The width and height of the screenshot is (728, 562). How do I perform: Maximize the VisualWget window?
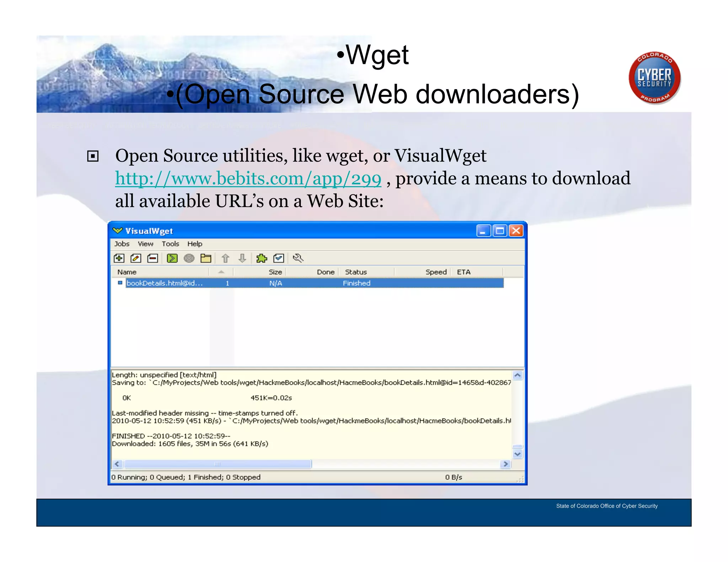tap(500, 231)
